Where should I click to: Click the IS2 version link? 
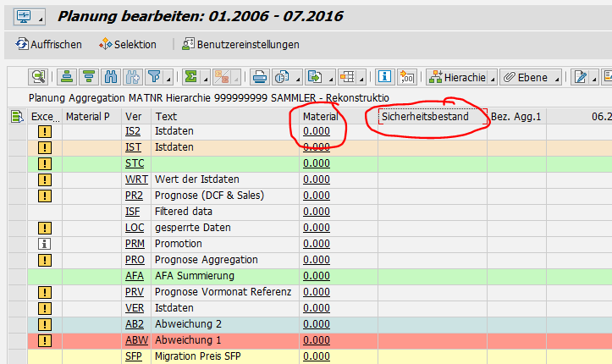pos(133,131)
